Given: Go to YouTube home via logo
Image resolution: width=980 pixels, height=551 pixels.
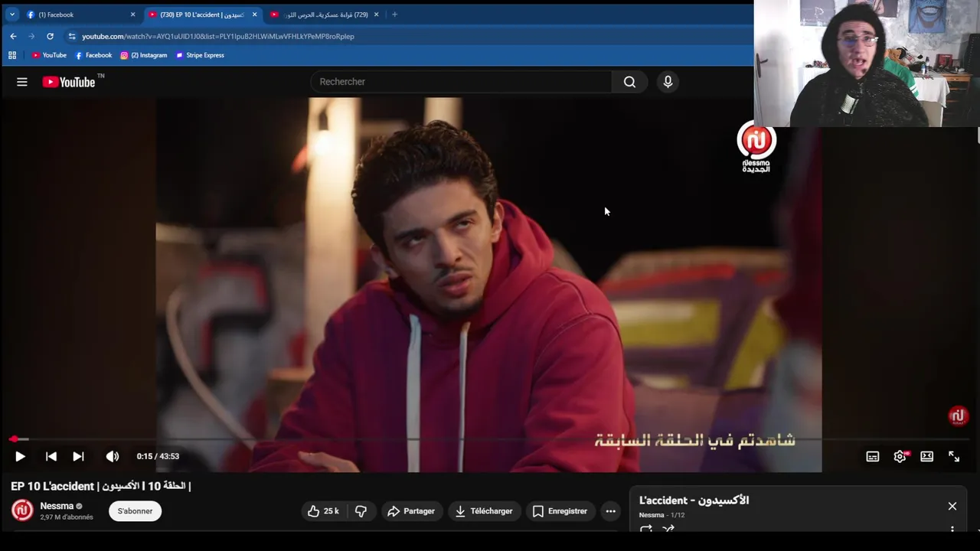Looking at the screenshot, I should pyautogui.click(x=69, y=82).
